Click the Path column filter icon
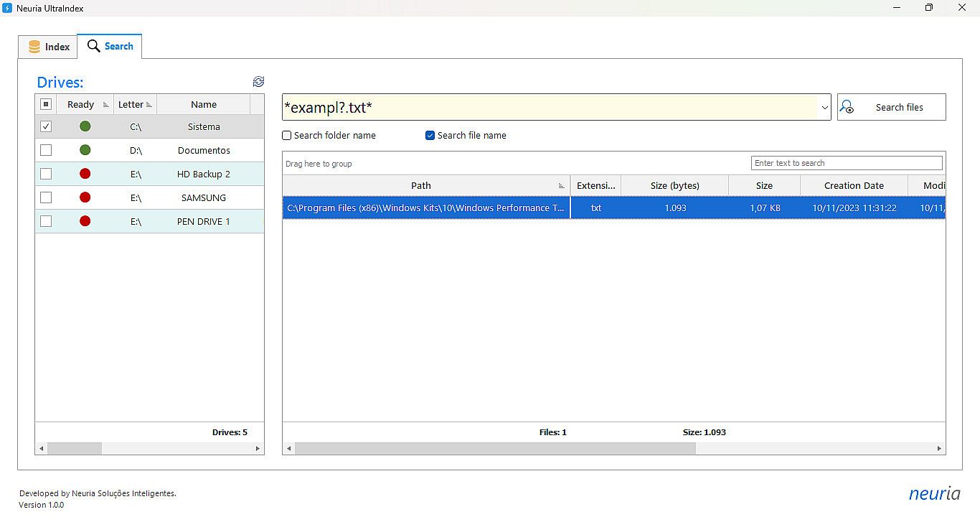This screenshot has height=517, width=980. pyautogui.click(x=561, y=186)
